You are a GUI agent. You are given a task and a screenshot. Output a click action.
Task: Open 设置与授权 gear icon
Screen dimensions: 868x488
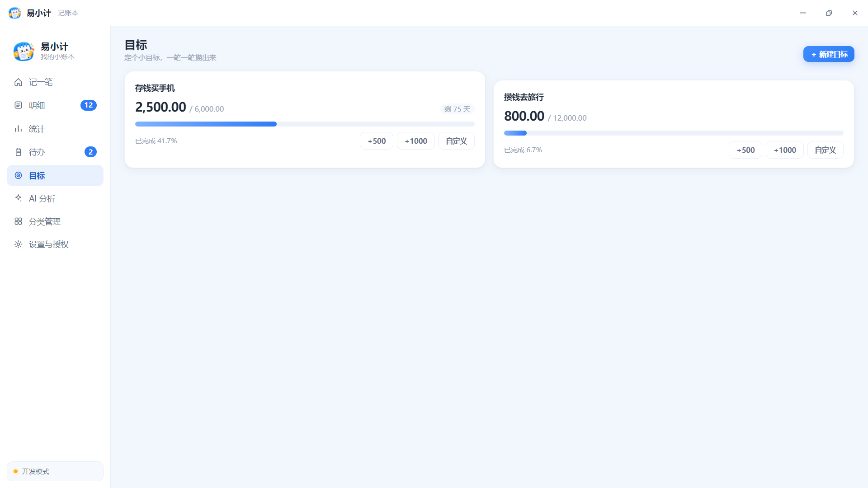(18, 244)
